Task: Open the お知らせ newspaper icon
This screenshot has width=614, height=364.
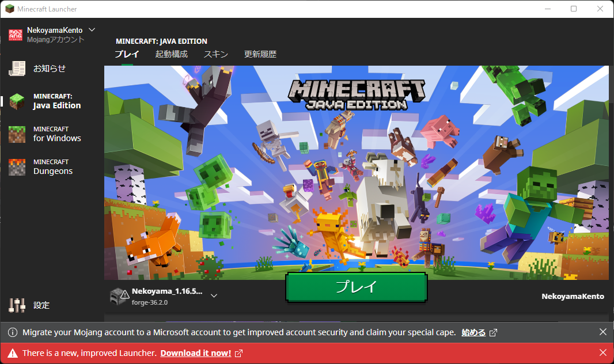Action: point(17,69)
